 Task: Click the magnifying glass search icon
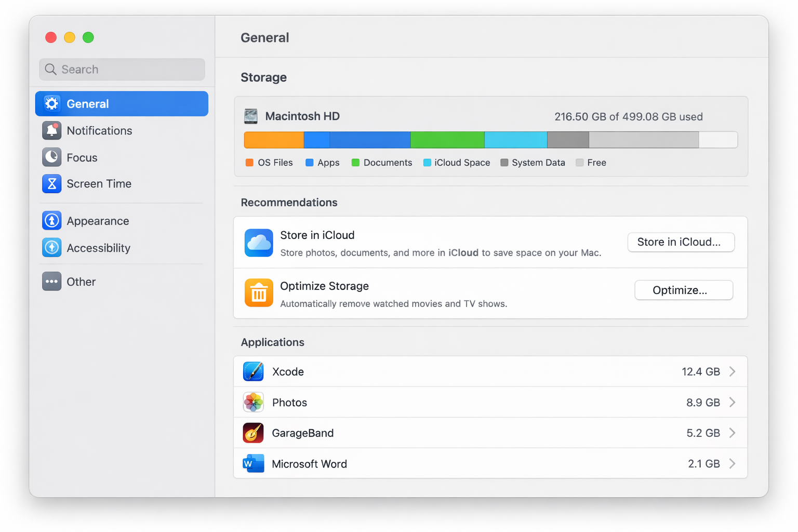coord(50,69)
